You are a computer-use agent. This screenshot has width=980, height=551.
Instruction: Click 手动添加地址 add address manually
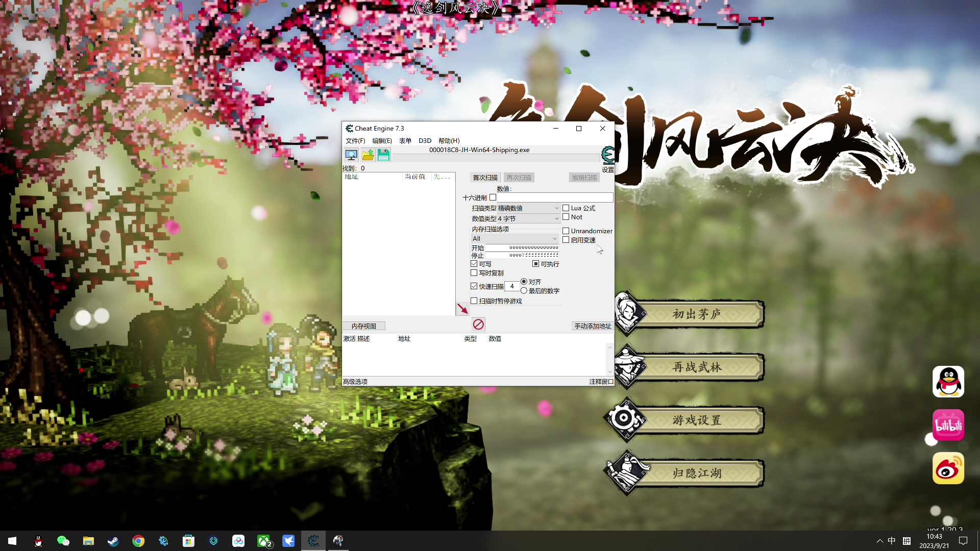[x=593, y=326]
